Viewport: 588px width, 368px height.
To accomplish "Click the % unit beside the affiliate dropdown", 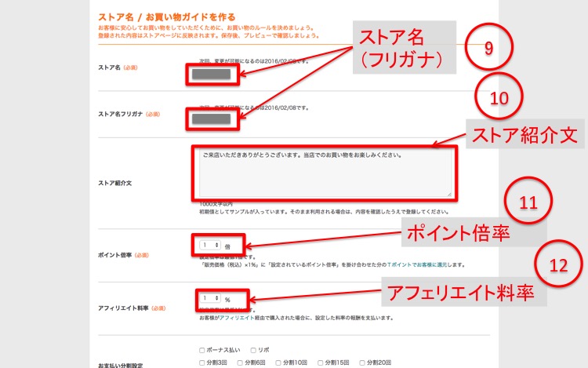I will pos(227,300).
